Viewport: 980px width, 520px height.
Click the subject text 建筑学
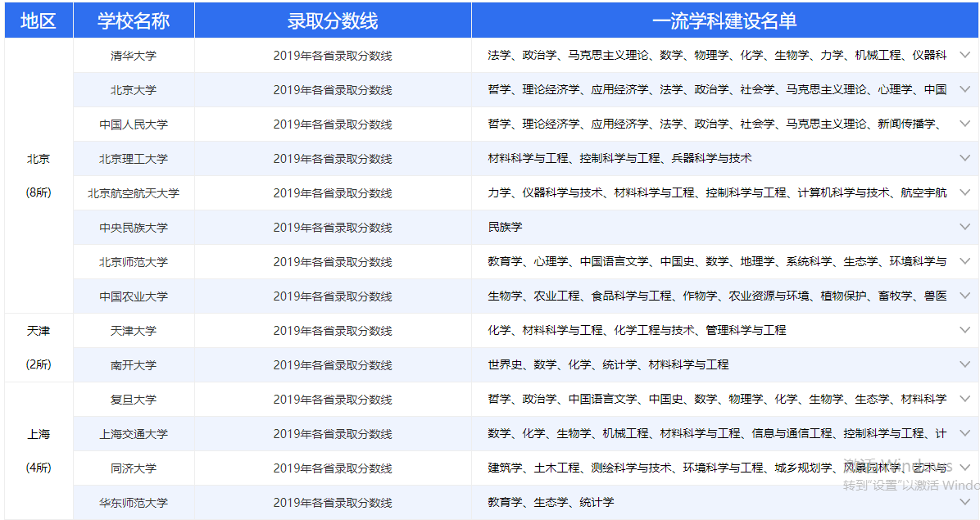tap(505, 467)
